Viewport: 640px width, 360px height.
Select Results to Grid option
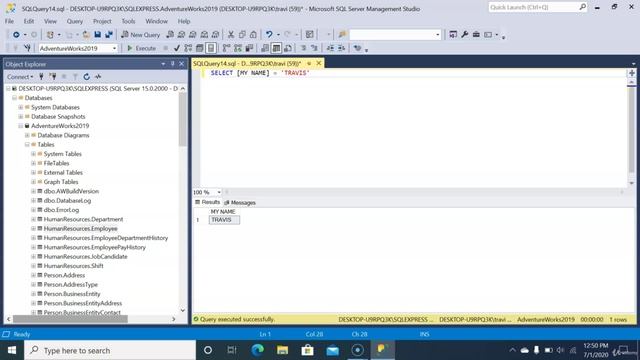276,48
